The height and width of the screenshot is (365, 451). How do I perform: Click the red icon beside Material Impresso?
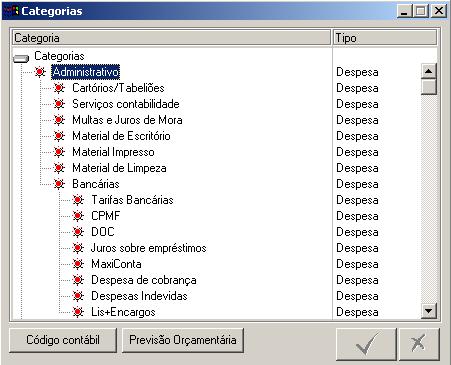tap(59, 152)
